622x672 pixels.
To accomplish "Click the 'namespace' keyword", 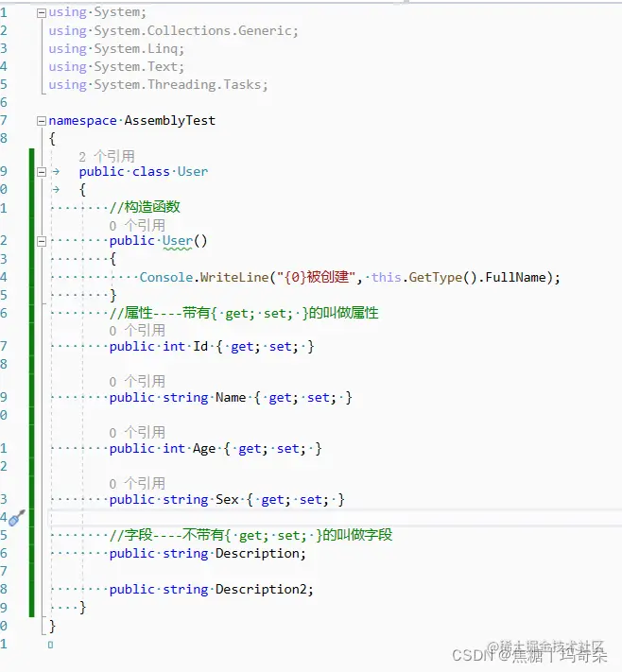I will click(82, 121).
